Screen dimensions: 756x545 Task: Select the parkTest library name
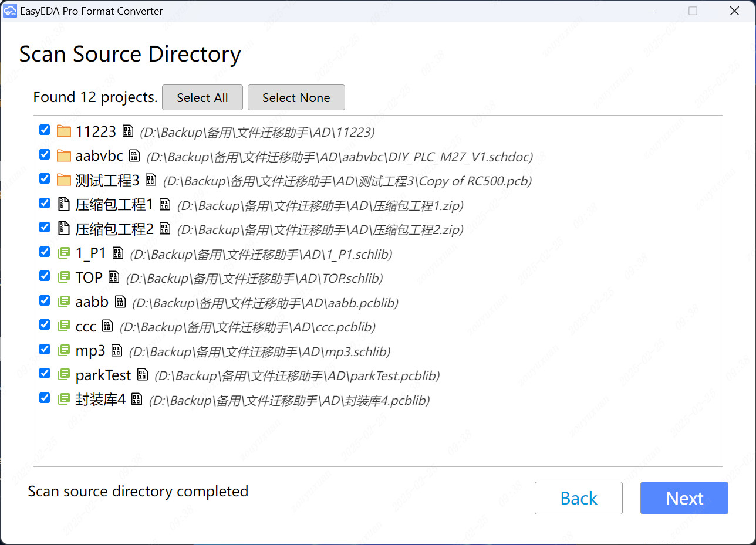click(103, 375)
